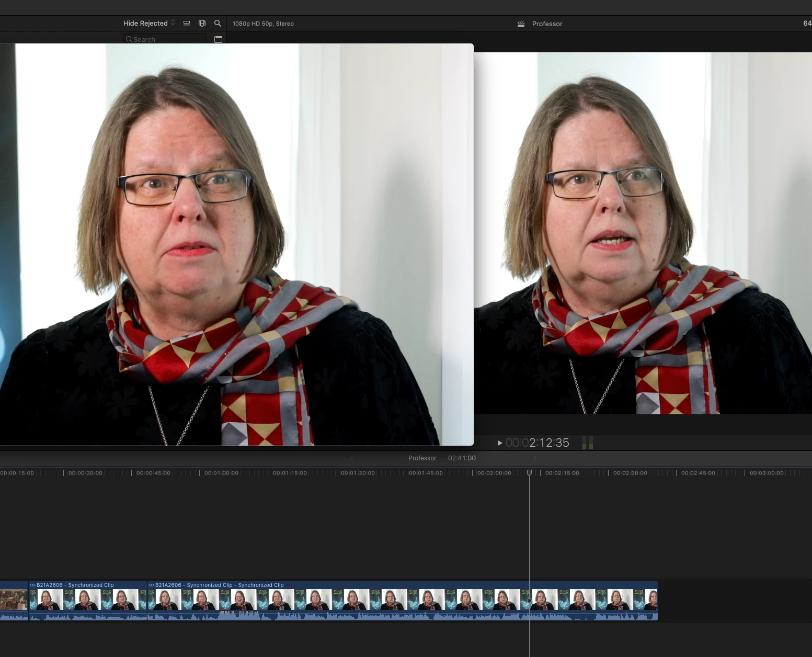Viewport: 812px width, 657px height.
Task: Open the clip appearance filmstrip options
Action: [x=202, y=24]
